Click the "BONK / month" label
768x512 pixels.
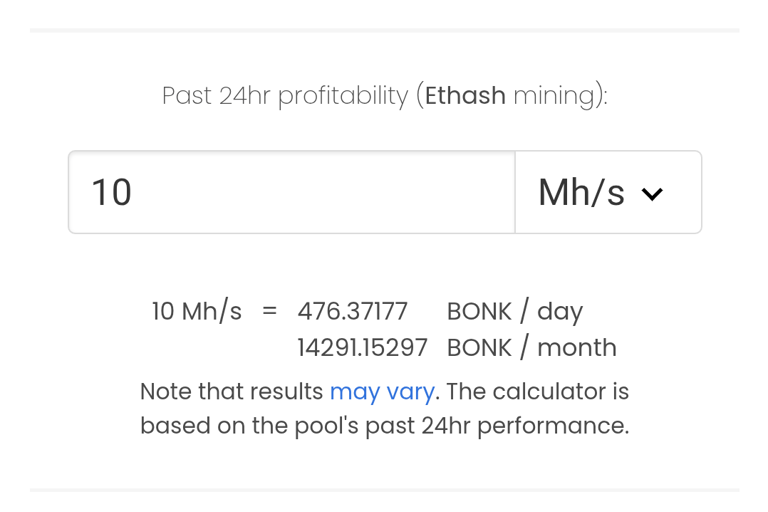pyautogui.click(x=531, y=347)
